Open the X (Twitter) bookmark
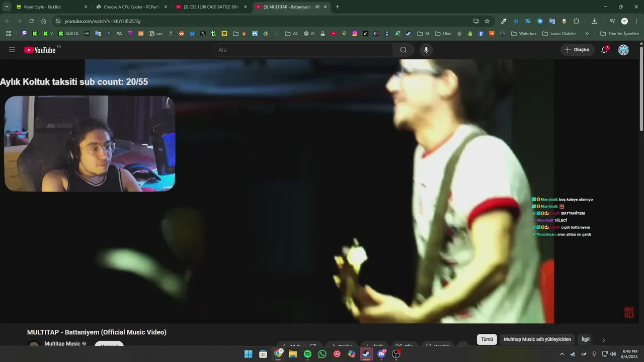 [x=203, y=34]
